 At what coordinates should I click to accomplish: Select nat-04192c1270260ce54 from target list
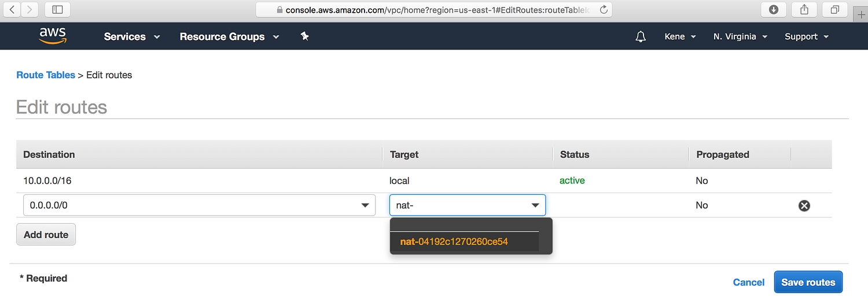[x=454, y=242]
